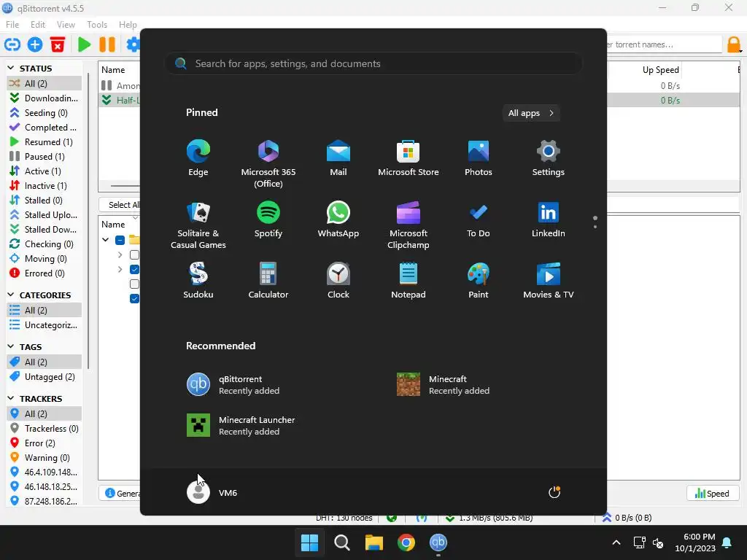Click the orange Pause toolbar icon

point(107,44)
